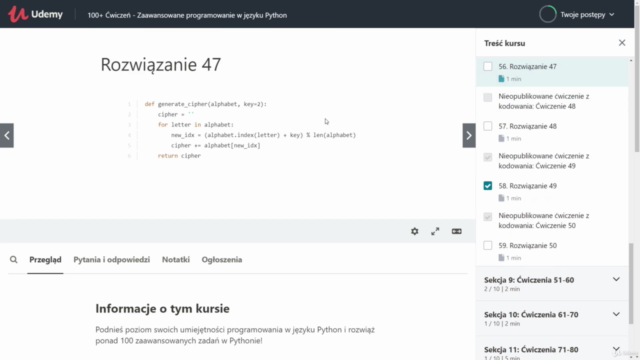The width and height of the screenshot is (640, 360).
Task: Click the Rozwiązanie 47 heading
Action: (x=161, y=64)
